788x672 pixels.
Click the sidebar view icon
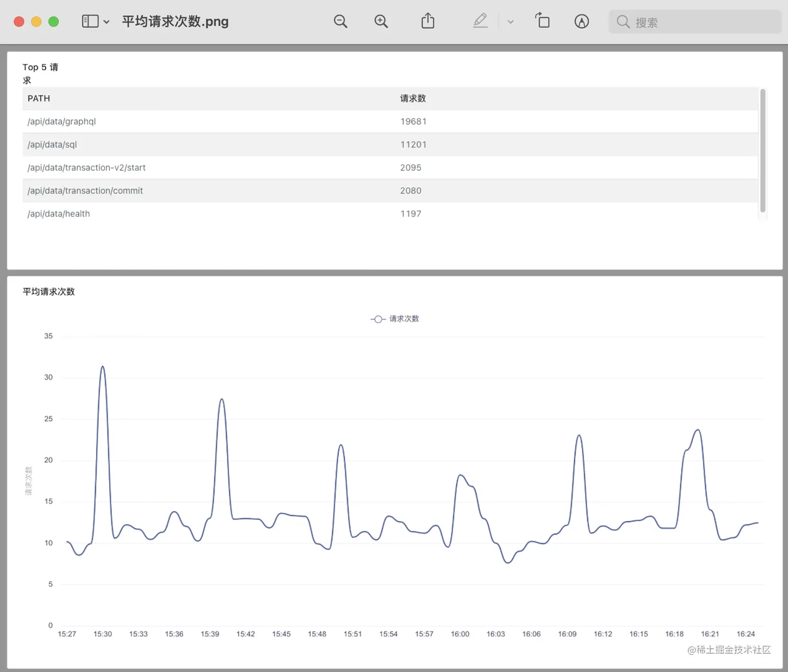90,21
